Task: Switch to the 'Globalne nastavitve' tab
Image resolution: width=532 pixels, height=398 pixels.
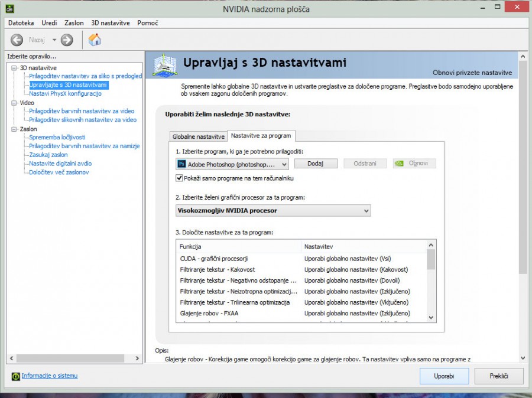Action: click(x=198, y=136)
